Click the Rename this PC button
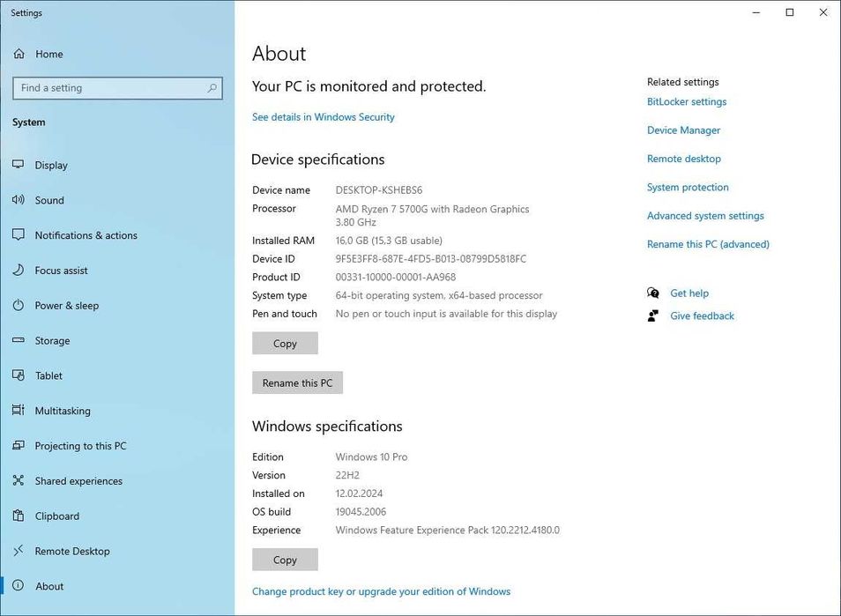This screenshot has width=841, height=616. pos(297,382)
